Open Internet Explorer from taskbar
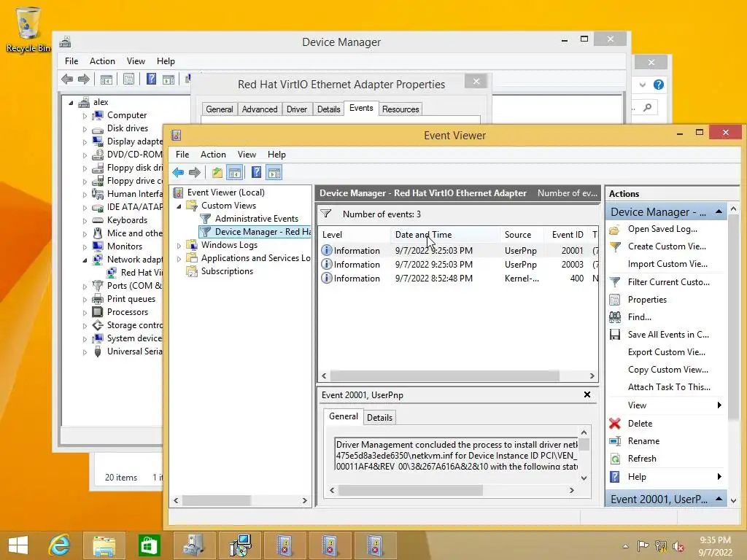 coord(60,545)
